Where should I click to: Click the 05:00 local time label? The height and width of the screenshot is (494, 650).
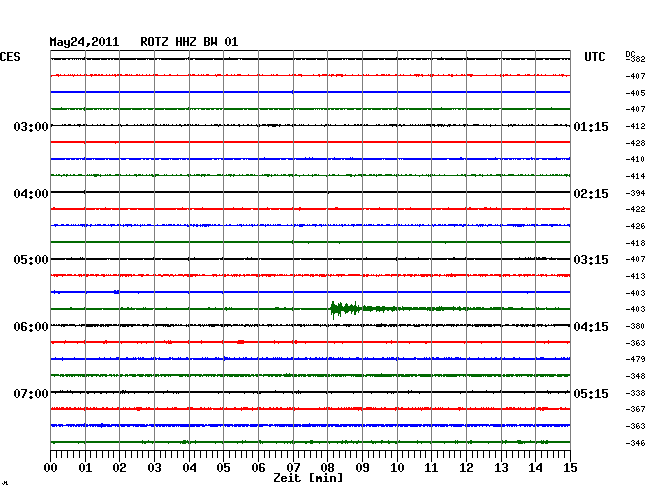[x=31, y=260]
